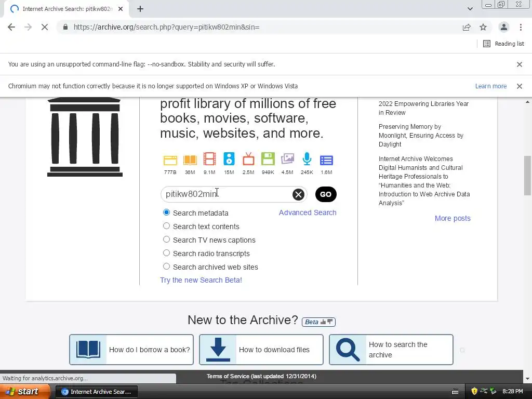Close the Internet Archive Search tab
The height and width of the screenshot is (399, 532).
[x=121, y=9]
